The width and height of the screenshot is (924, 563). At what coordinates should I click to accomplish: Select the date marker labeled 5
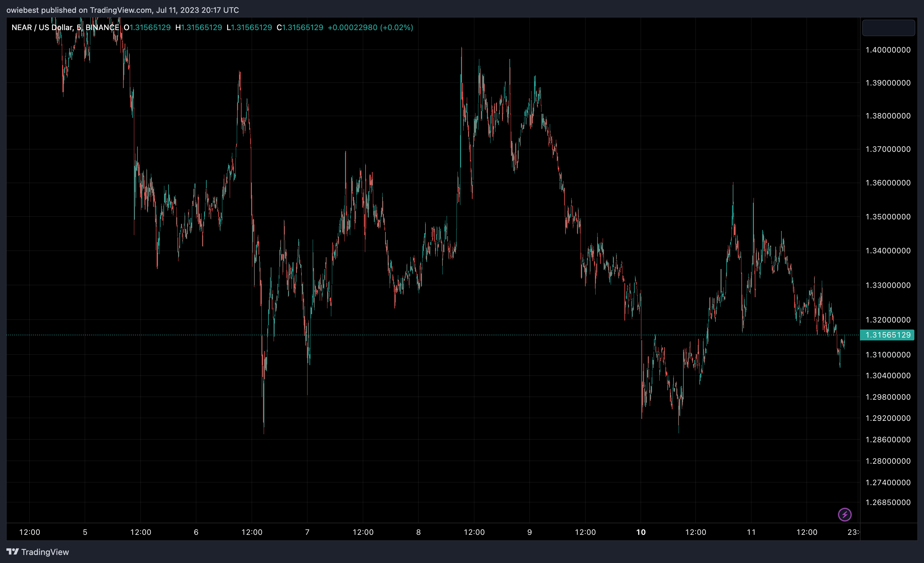coord(85,532)
